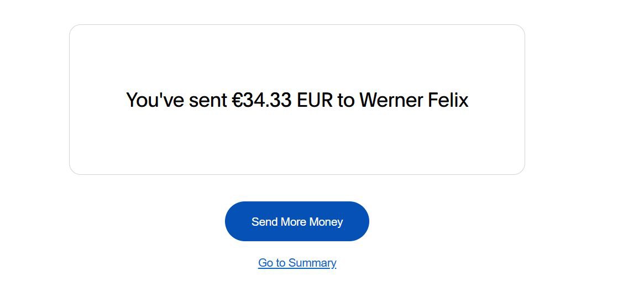Click the first name "Werner" in the message

(x=391, y=100)
